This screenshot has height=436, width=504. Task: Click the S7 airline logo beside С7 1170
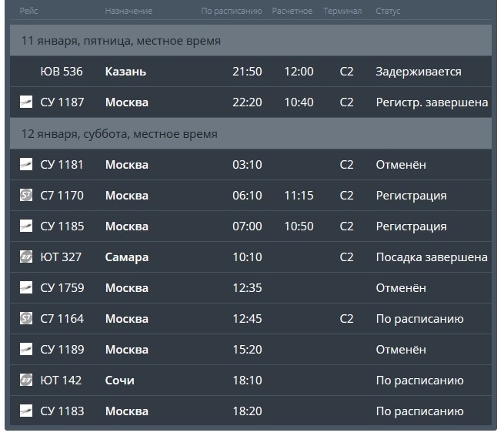tap(26, 196)
